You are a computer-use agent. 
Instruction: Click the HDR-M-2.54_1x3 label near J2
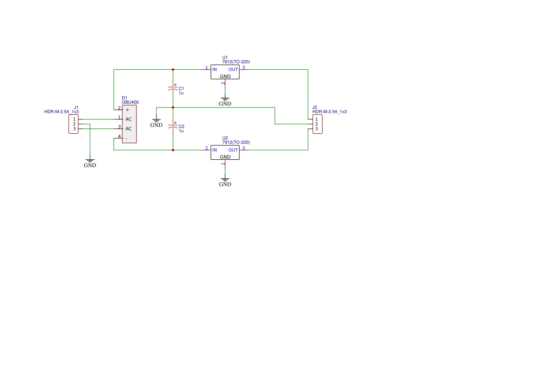pos(329,112)
